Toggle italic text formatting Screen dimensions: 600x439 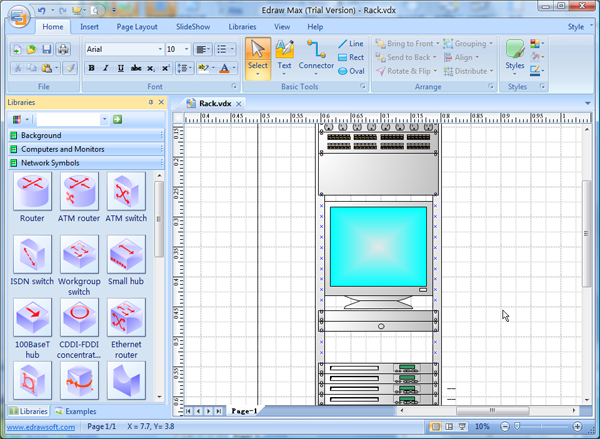105,69
